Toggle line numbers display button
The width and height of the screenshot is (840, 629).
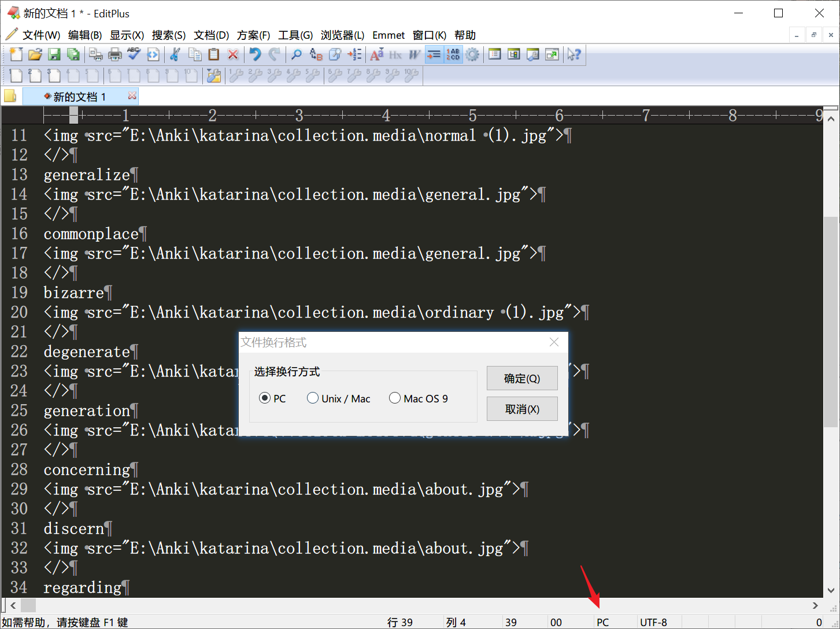pyautogui.click(x=453, y=54)
